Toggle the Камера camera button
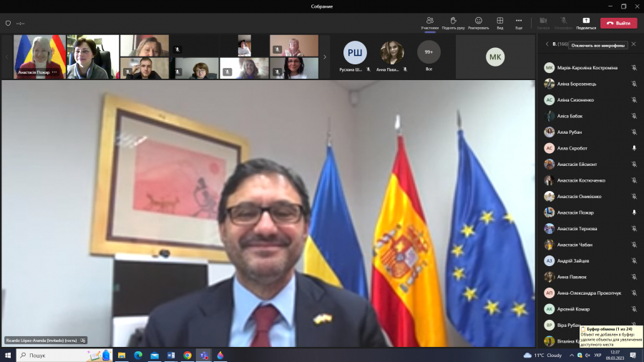This screenshot has height=362, width=644. [543, 23]
